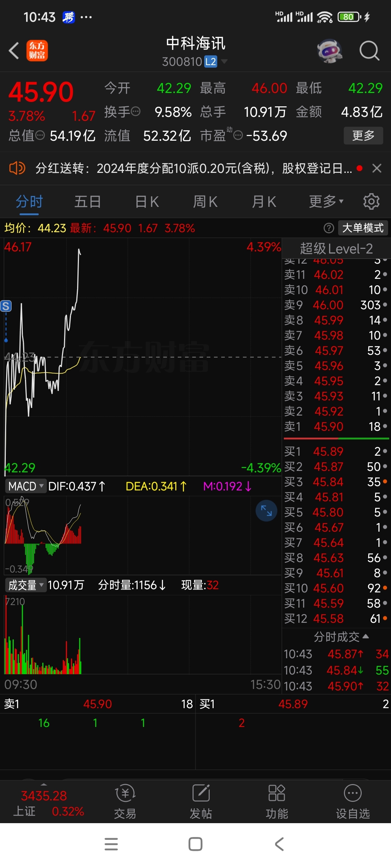Viewport: 391px width, 868px height.
Task: Tap the Android recent apps menu button
Action: [x=111, y=844]
